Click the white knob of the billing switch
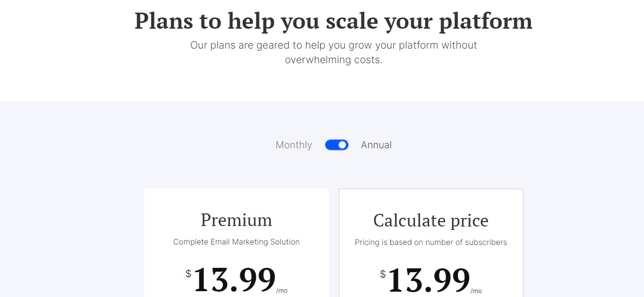 click(343, 145)
